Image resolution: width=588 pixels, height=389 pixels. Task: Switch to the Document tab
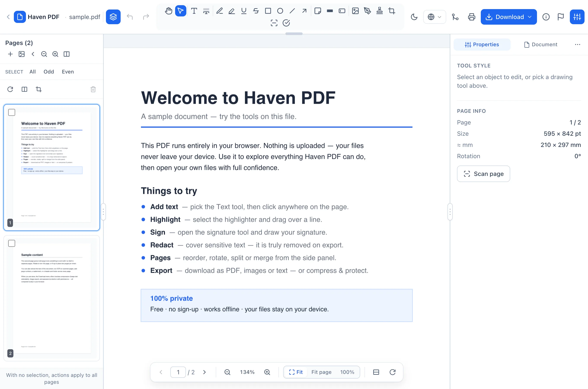click(541, 45)
